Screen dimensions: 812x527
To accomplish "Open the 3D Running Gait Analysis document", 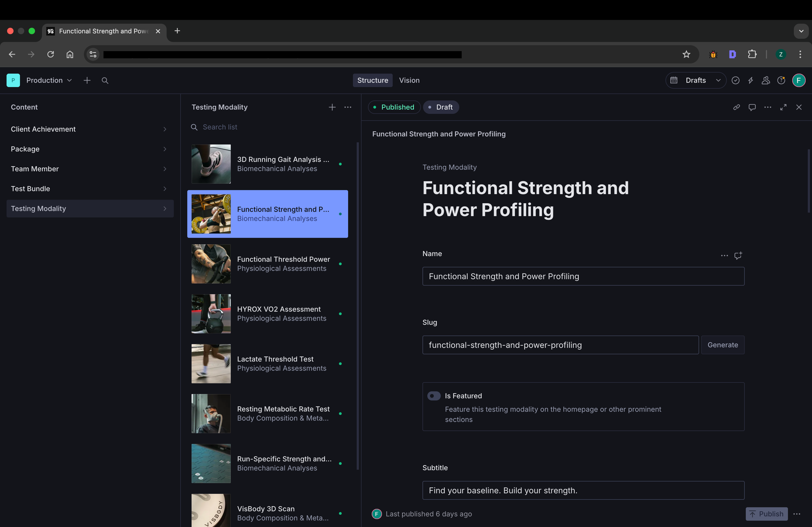I will [267, 164].
